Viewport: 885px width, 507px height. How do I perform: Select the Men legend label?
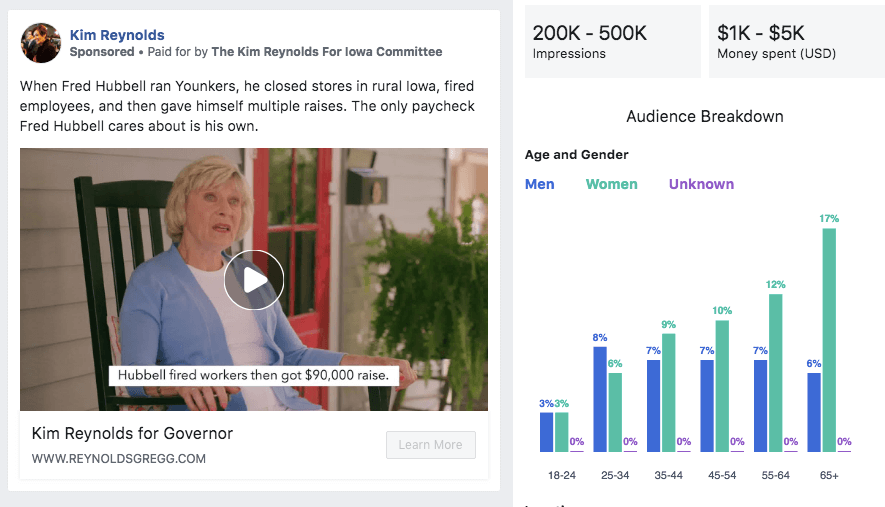[540, 184]
